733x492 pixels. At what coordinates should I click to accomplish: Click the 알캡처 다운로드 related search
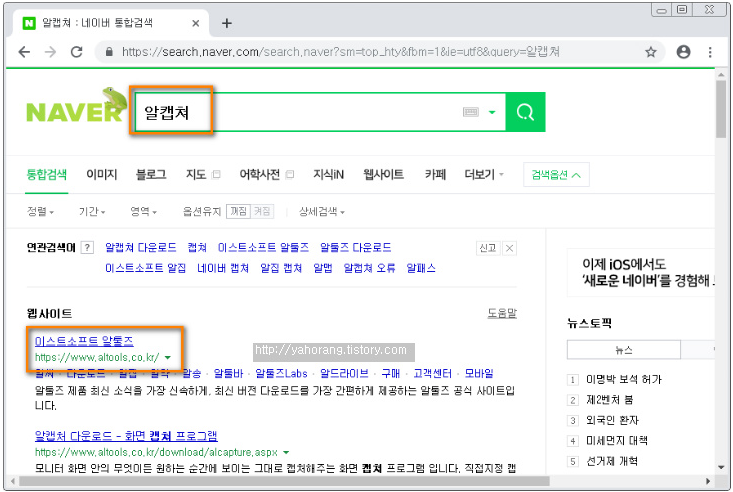tap(140, 247)
